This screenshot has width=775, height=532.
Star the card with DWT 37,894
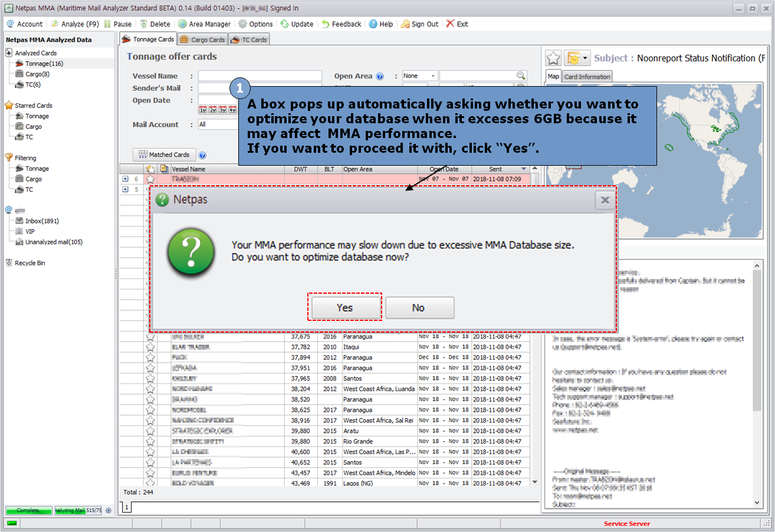(150, 358)
